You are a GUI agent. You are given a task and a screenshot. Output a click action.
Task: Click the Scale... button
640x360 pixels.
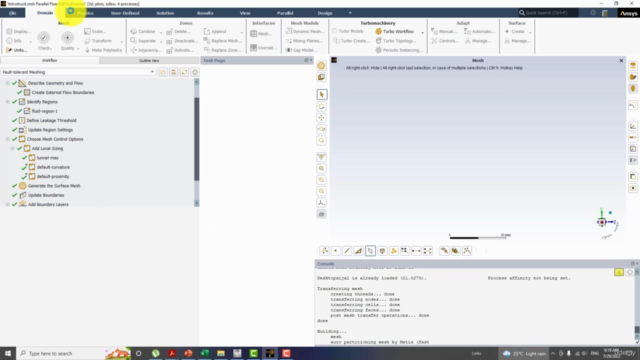point(95,31)
